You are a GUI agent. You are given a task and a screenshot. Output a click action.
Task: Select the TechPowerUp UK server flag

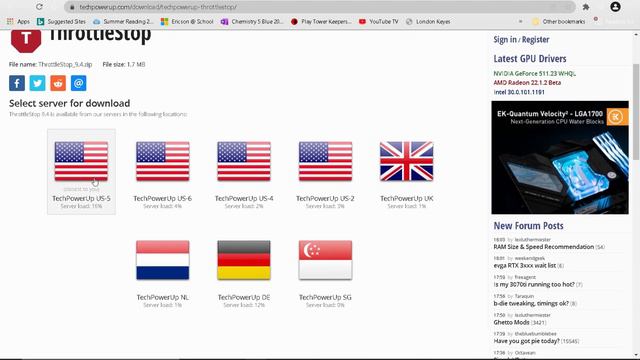click(x=407, y=161)
